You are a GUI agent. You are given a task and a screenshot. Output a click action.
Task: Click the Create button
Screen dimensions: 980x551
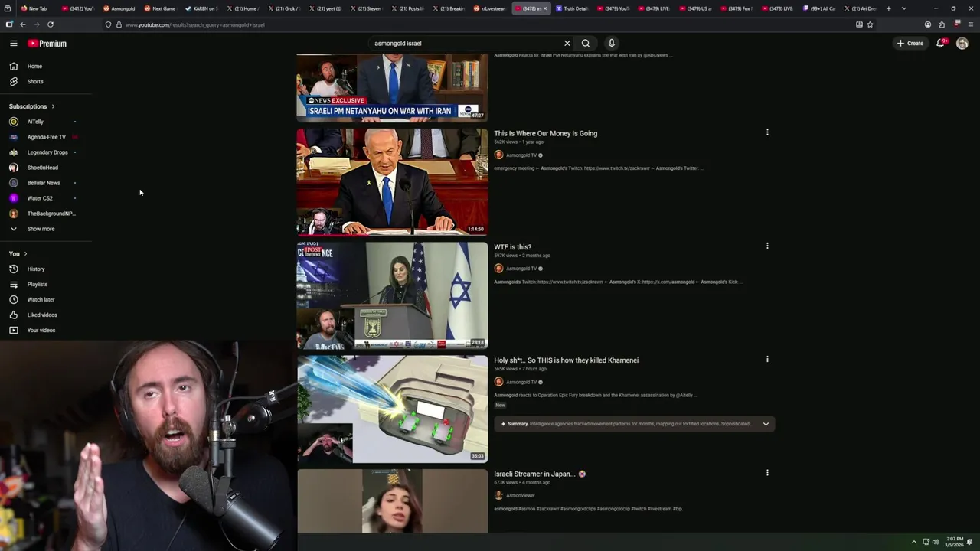[x=910, y=44]
